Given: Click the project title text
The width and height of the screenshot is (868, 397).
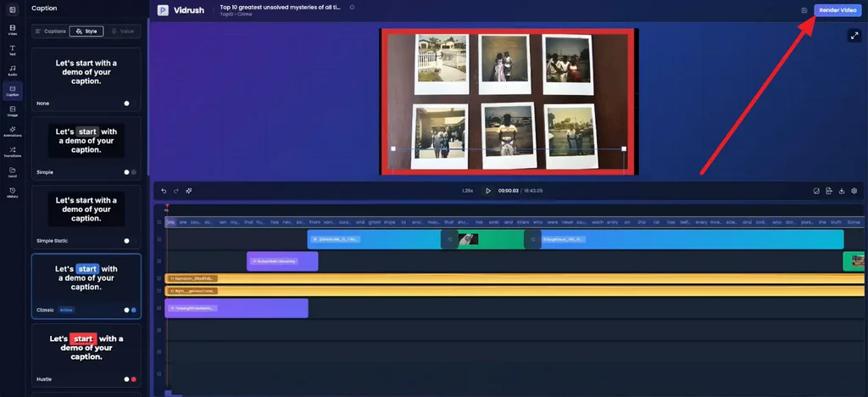Looking at the screenshot, I should 280,7.
